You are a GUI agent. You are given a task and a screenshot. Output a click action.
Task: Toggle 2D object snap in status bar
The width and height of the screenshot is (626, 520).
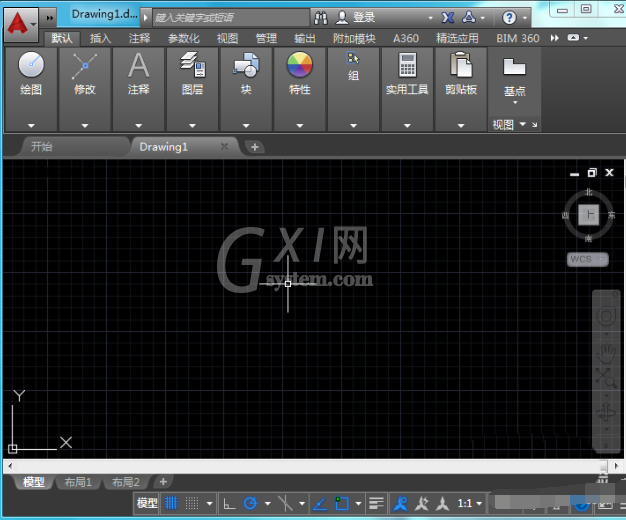[x=342, y=503]
